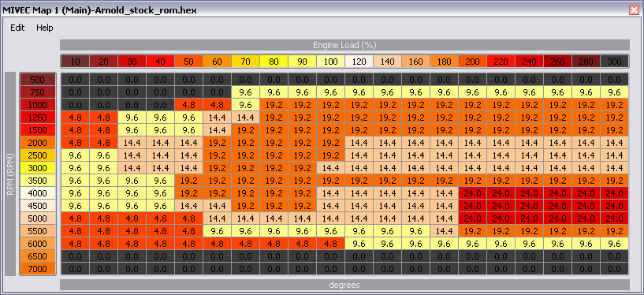Select the 24.0 cell at 5000 RPM, 300 load

click(614, 218)
